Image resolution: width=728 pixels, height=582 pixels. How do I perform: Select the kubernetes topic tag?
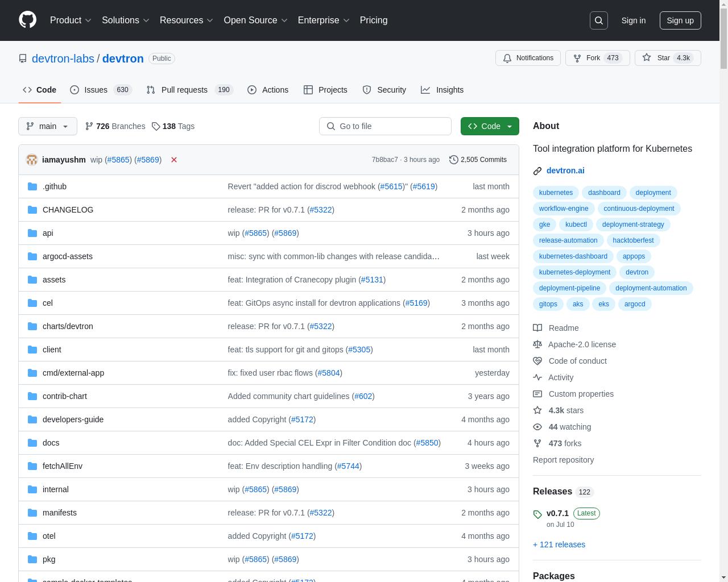[x=556, y=193]
